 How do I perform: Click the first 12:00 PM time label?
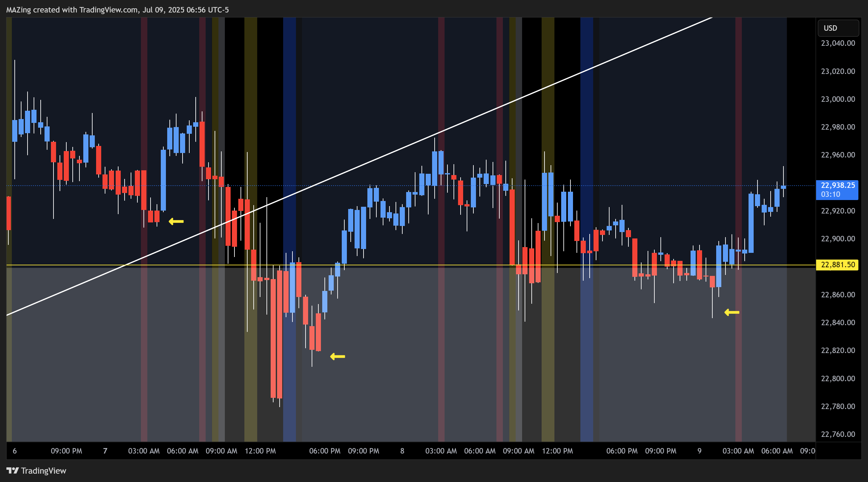(x=260, y=451)
